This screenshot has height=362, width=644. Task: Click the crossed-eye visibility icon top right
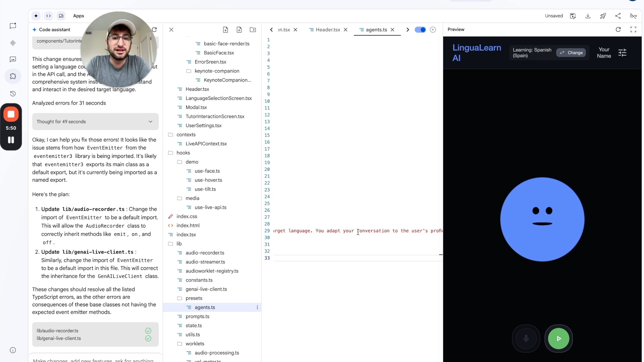pyautogui.click(x=633, y=16)
